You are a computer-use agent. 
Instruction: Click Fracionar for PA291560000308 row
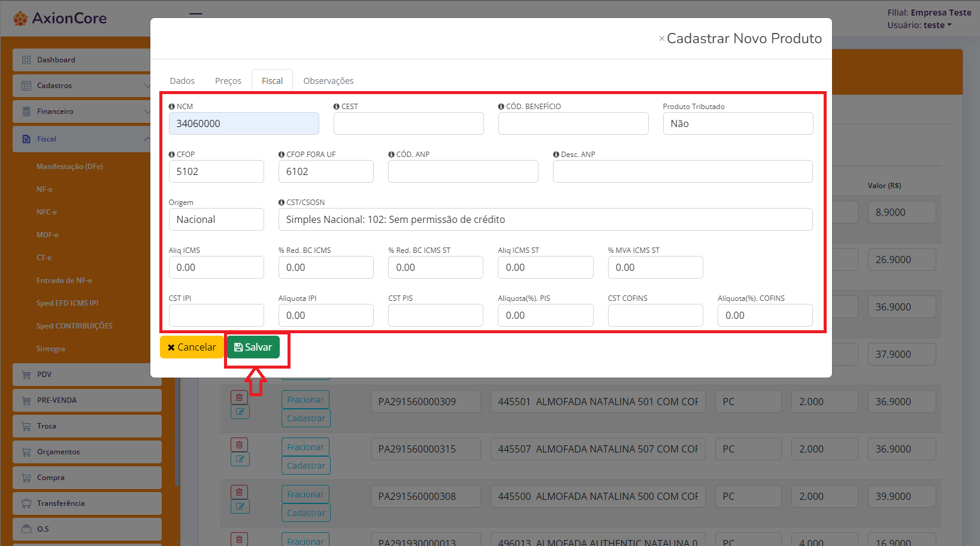(306, 494)
